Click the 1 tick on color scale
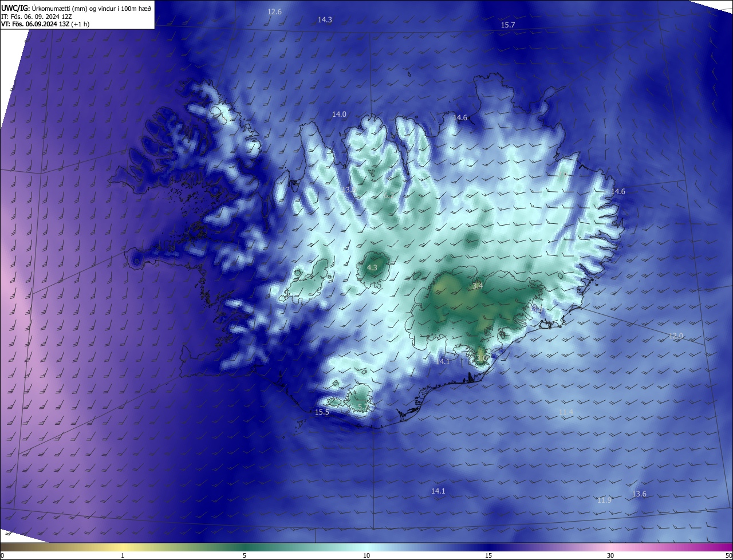 (123, 555)
